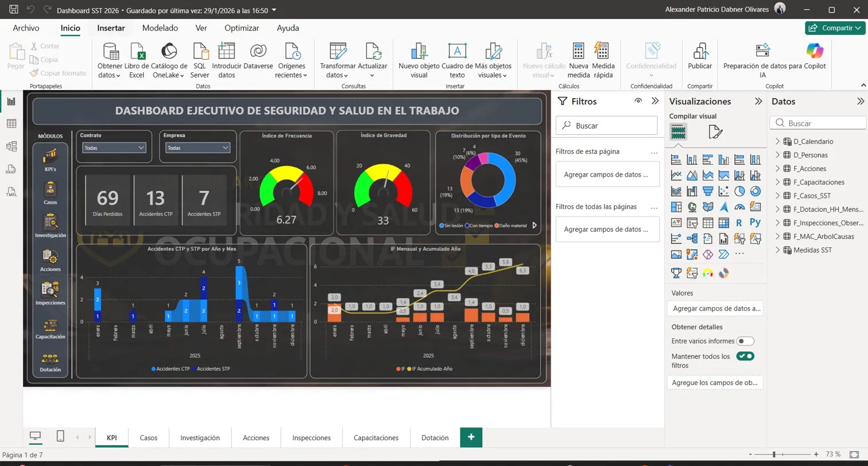Toggle Entre varios informes switch
This screenshot has width=868, height=466.
(x=745, y=341)
